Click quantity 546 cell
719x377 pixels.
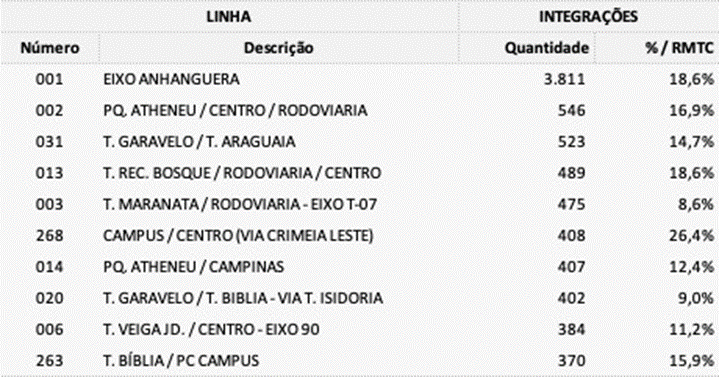point(571,110)
